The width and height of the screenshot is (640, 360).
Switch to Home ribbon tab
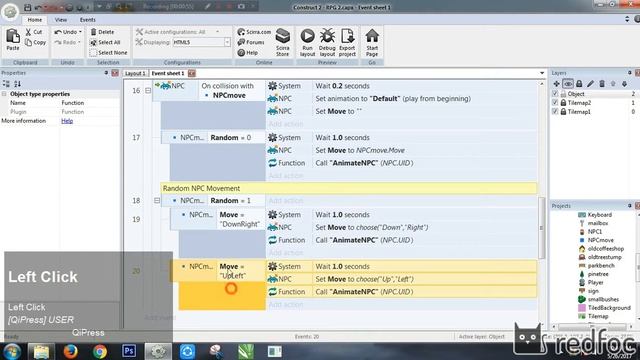tap(34, 20)
